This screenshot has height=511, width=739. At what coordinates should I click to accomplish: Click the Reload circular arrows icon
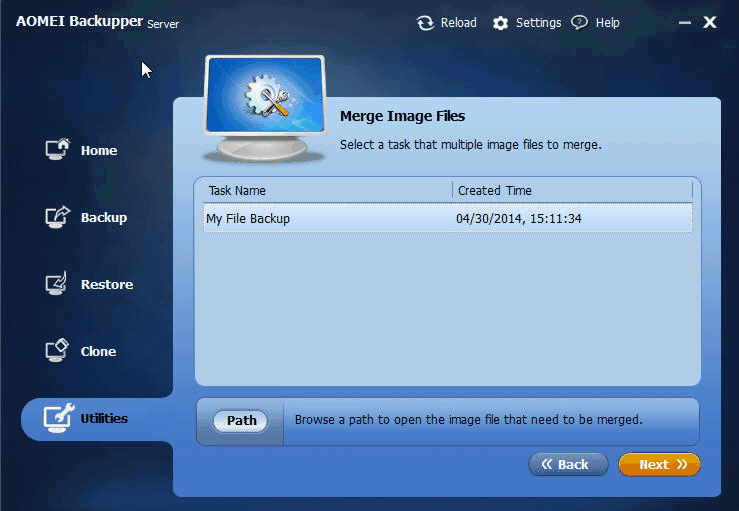(425, 23)
